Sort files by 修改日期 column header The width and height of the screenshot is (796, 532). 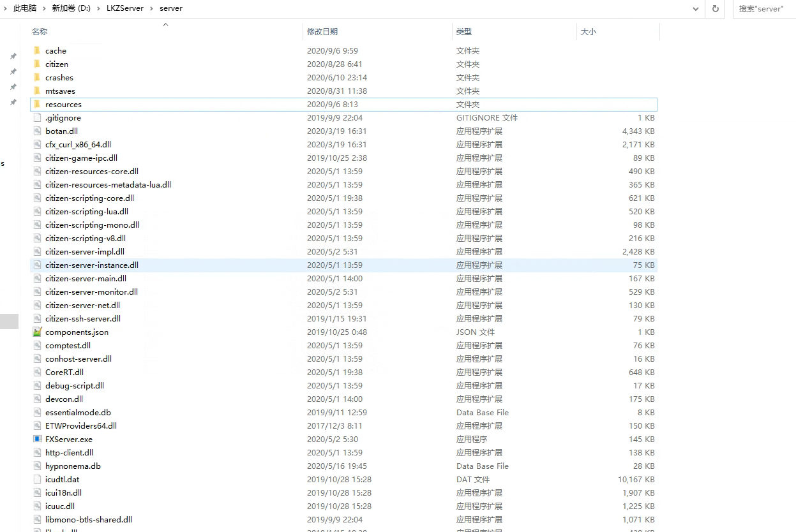(x=322, y=31)
